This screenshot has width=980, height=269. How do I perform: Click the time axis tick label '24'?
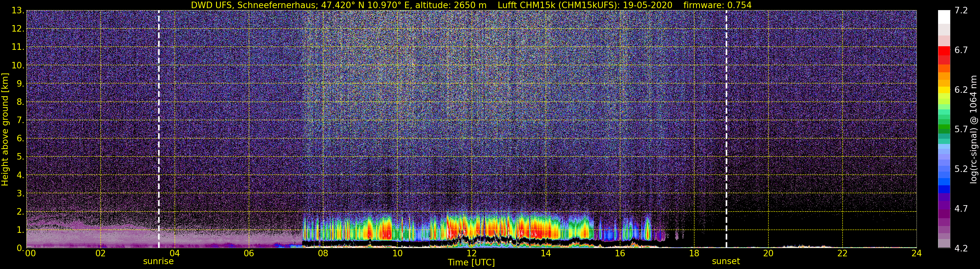point(917,254)
